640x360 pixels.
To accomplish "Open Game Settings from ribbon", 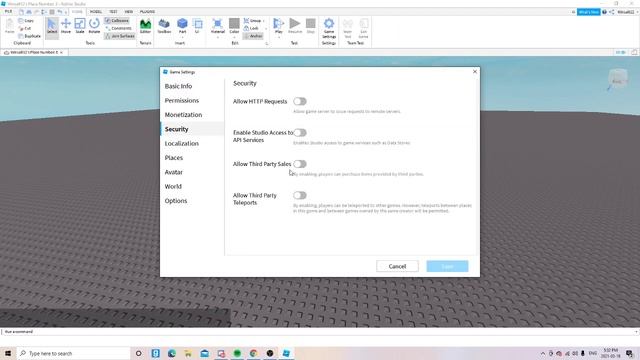I will point(329,28).
